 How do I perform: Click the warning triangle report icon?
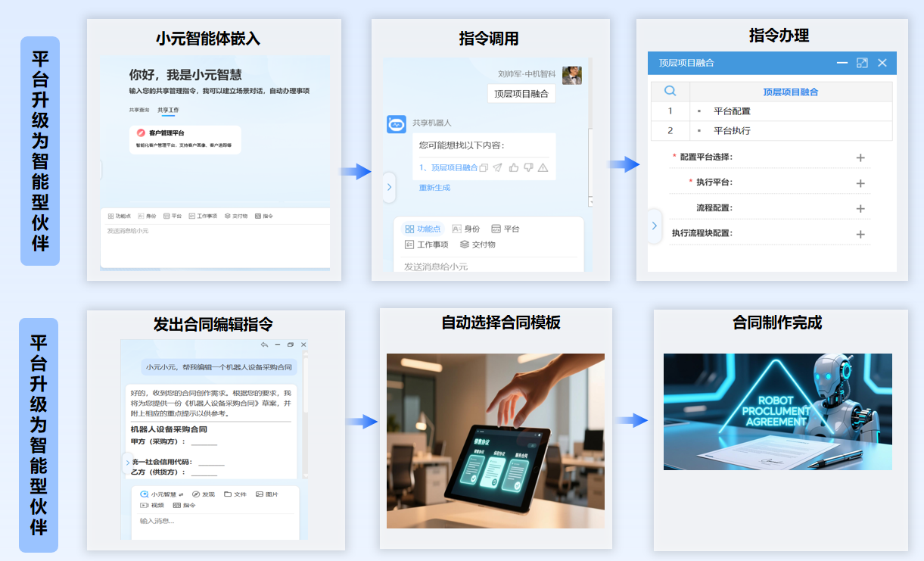point(543,168)
